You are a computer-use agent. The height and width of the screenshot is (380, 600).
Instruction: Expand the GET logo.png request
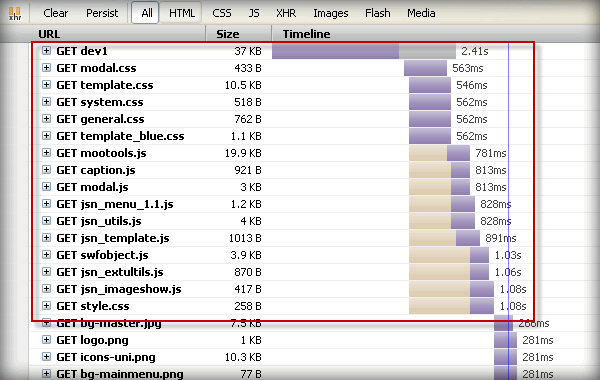46,340
